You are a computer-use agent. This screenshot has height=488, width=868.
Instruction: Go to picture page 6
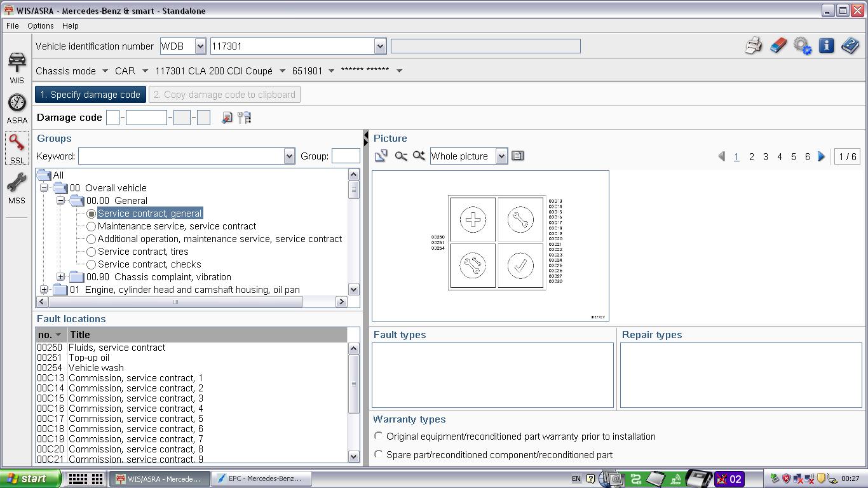[807, 156]
